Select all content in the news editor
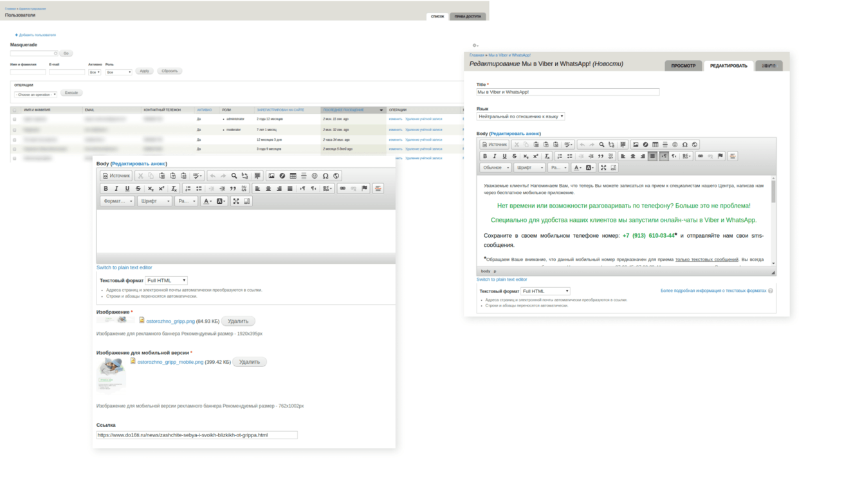862x504 pixels. click(x=623, y=145)
